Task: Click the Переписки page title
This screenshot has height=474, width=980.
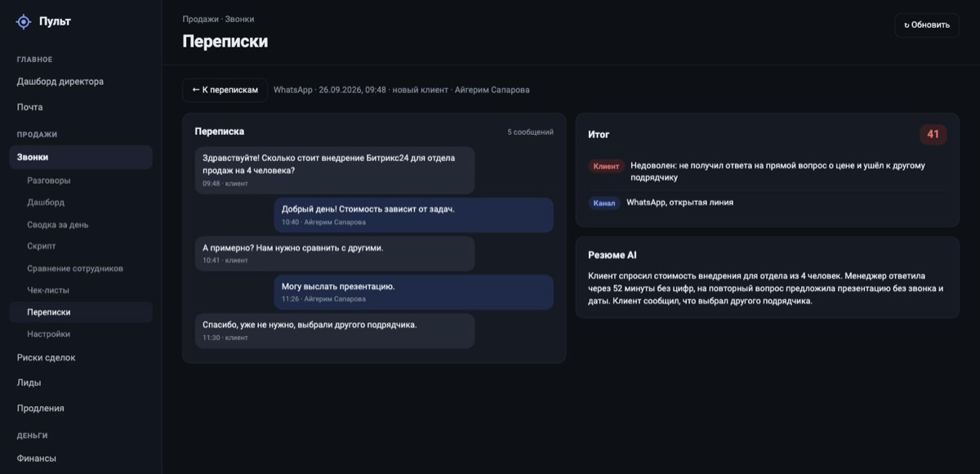Action: (225, 41)
